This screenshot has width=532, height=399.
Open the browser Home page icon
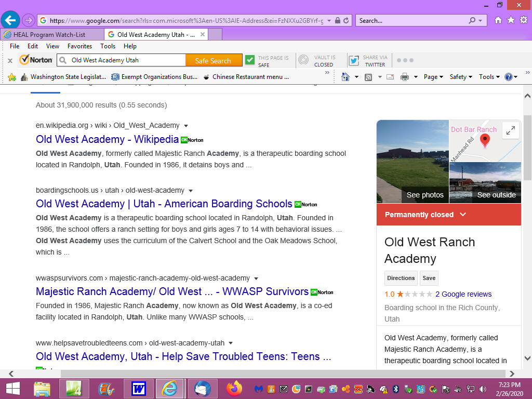click(498, 20)
